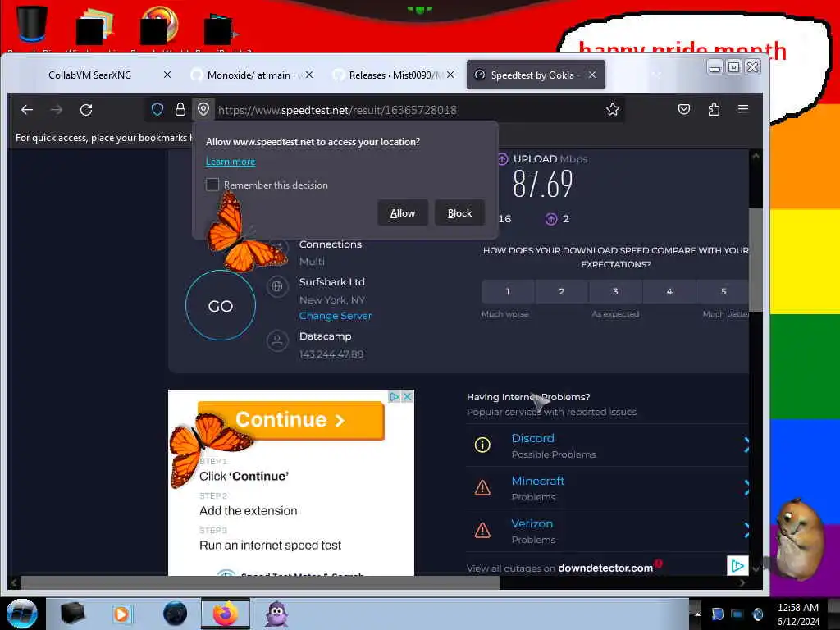840x630 pixels.
Task: Close the Monoxide GitHub tab
Action: click(x=309, y=75)
